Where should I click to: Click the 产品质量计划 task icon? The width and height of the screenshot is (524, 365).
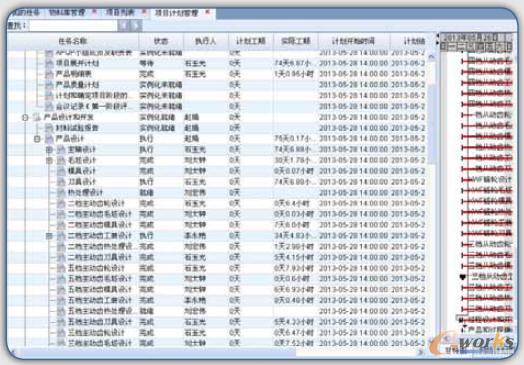click(x=49, y=85)
